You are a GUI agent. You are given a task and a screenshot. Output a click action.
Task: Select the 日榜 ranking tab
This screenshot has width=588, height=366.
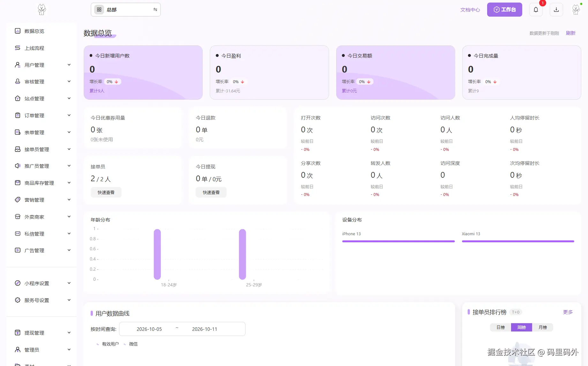pos(501,327)
